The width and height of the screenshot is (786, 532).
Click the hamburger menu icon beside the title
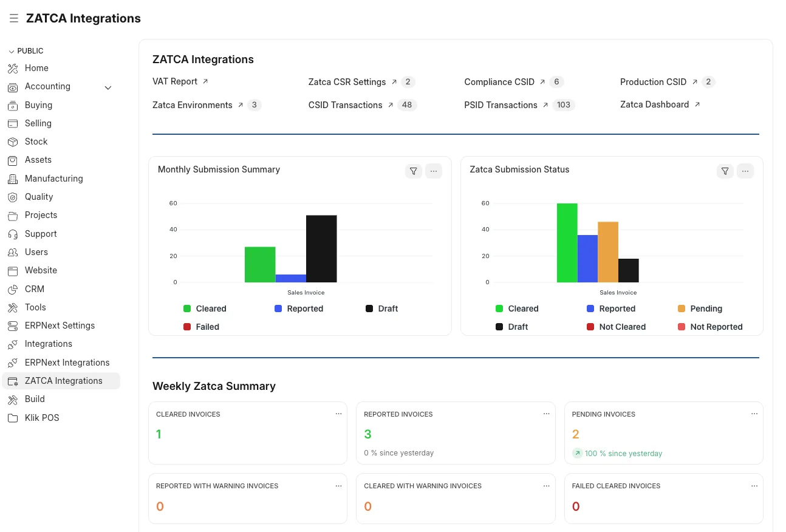[x=13, y=19]
